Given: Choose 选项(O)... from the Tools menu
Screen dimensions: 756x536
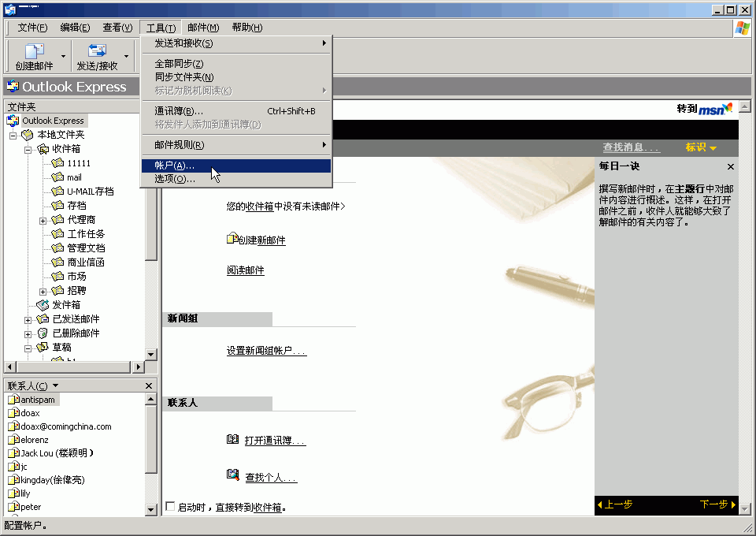Looking at the screenshot, I should point(236,179).
